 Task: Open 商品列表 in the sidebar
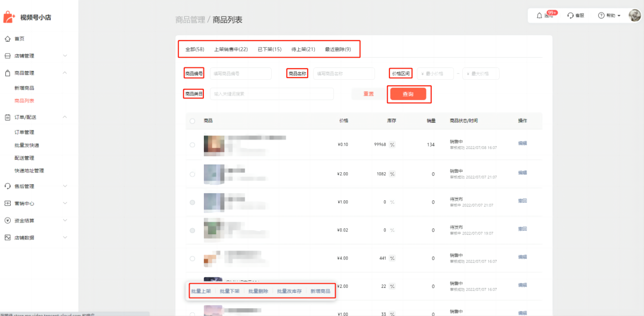(24, 101)
